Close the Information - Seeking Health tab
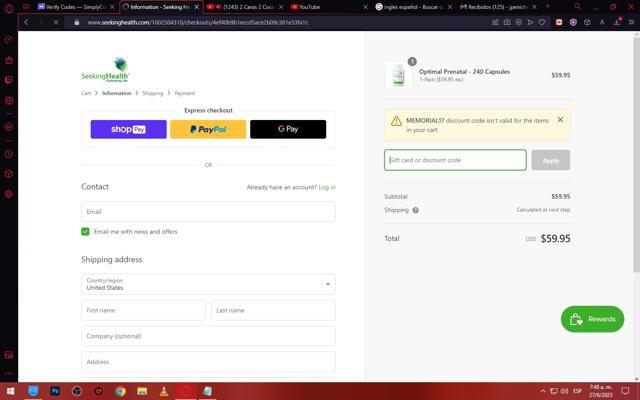 click(196, 7)
